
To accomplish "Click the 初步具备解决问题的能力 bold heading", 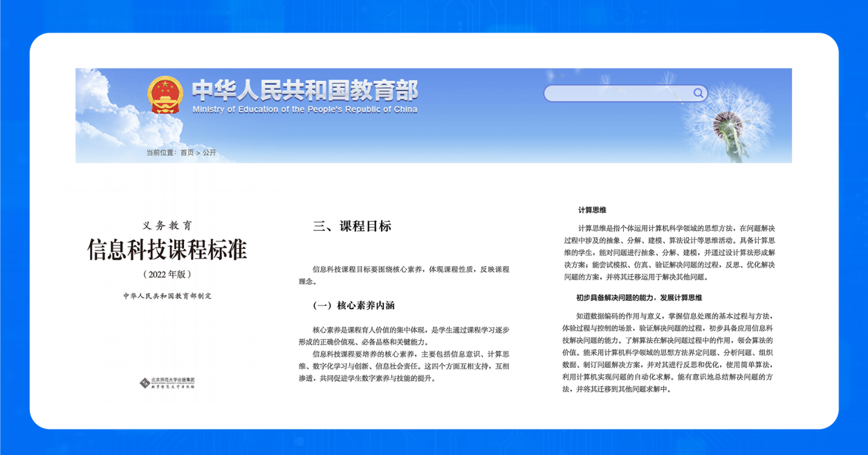I will point(639,297).
